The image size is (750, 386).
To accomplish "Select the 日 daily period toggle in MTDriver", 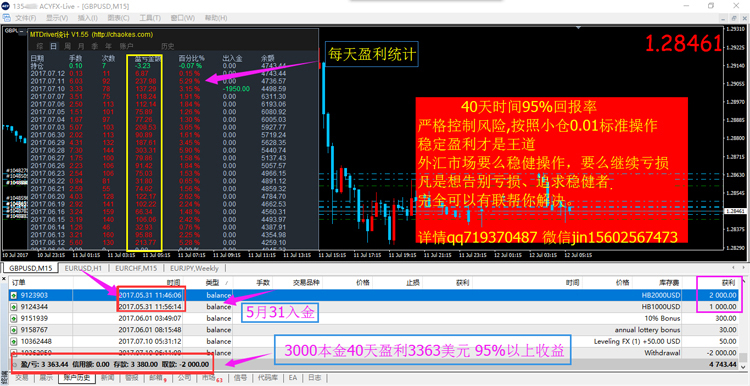I will 54,46.
